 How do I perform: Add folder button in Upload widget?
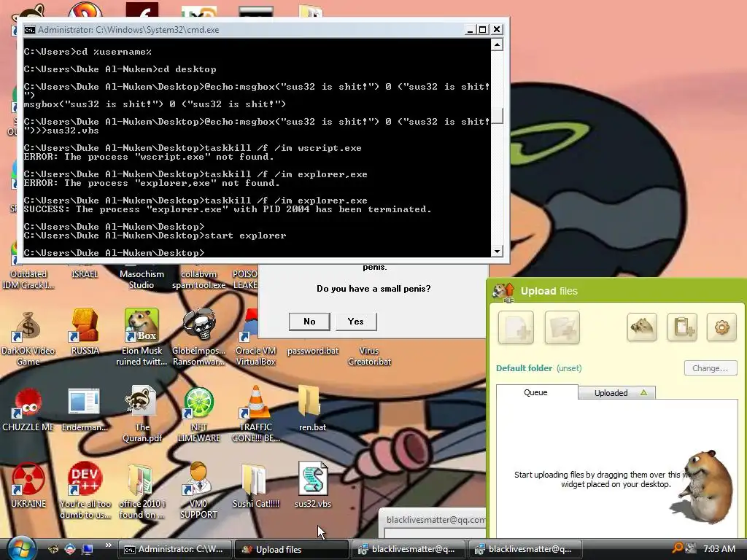(x=562, y=327)
